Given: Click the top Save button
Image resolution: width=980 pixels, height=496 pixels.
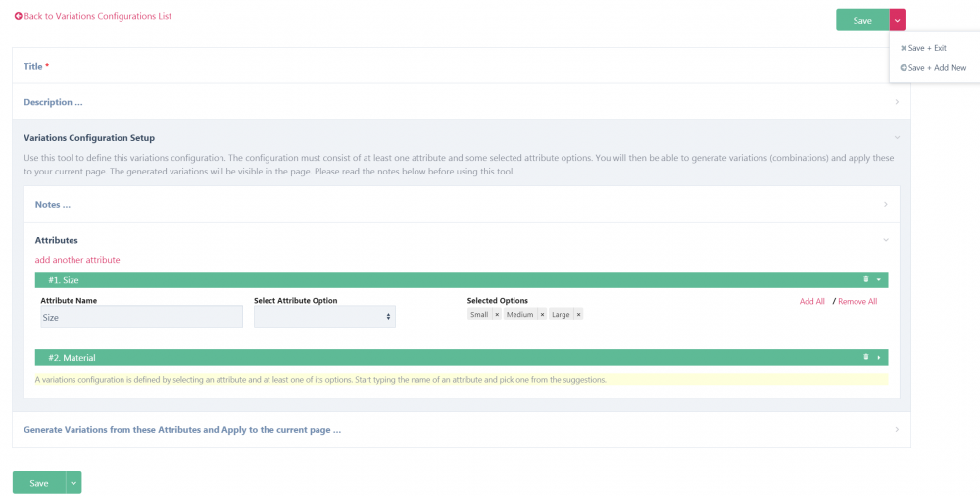Looking at the screenshot, I should tap(861, 20).
